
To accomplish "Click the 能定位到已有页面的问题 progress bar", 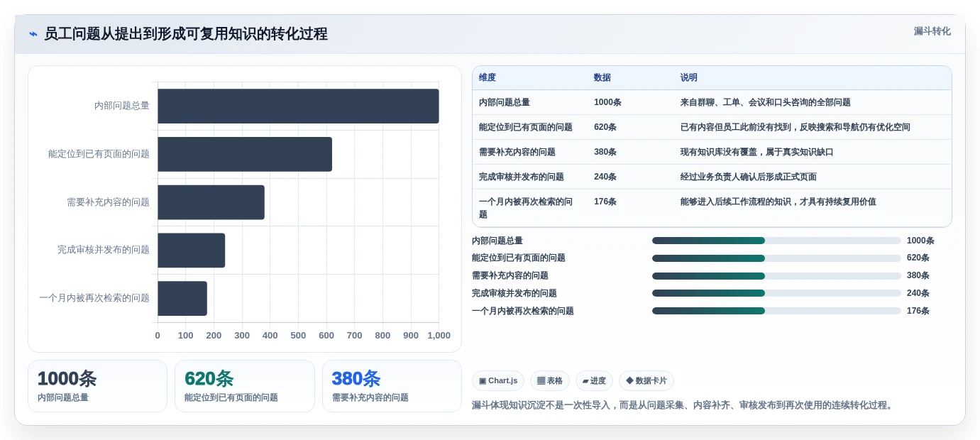I will tap(776, 258).
